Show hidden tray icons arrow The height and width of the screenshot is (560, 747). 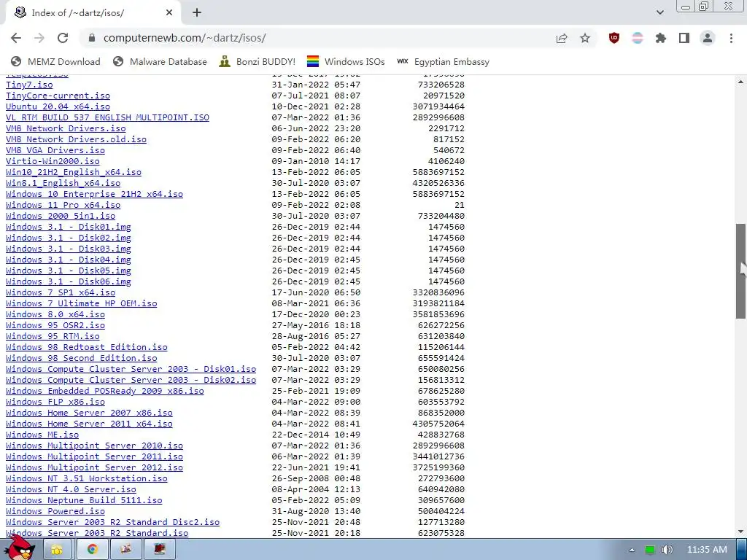click(632, 550)
